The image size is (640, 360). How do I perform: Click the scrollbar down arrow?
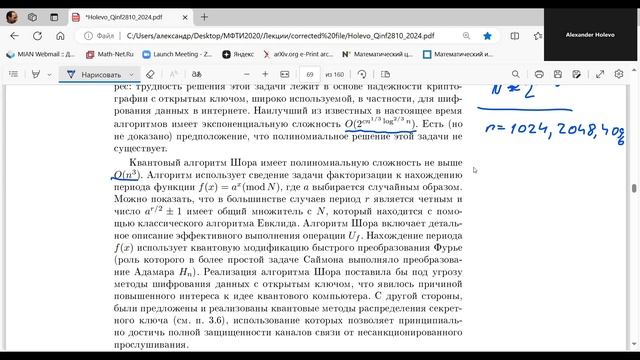[634, 344]
